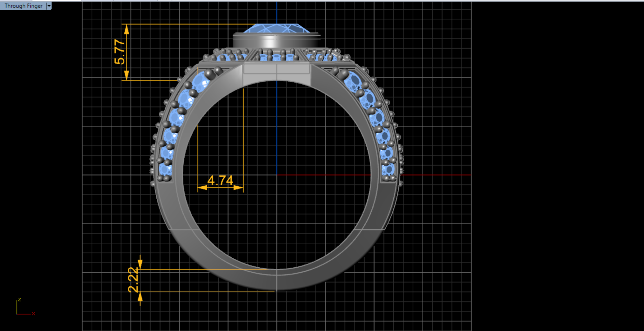The width and height of the screenshot is (644, 331).
Task: Select the silver bezel under the center stone
Action: coord(276,41)
